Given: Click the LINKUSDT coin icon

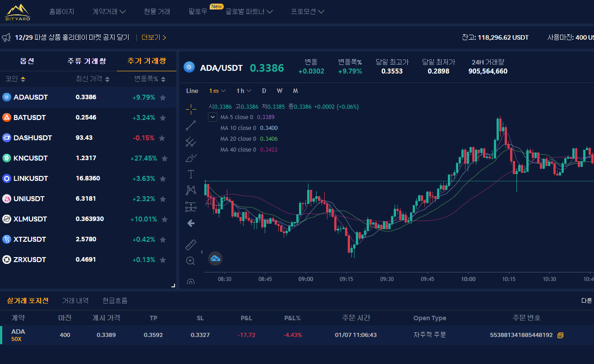Looking at the screenshot, I should click(7, 178).
